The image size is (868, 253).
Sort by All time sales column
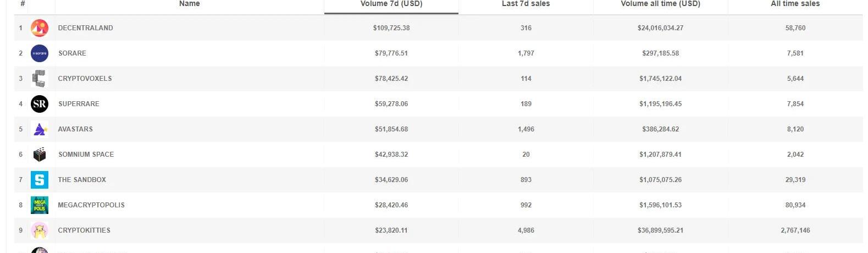coord(795,4)
